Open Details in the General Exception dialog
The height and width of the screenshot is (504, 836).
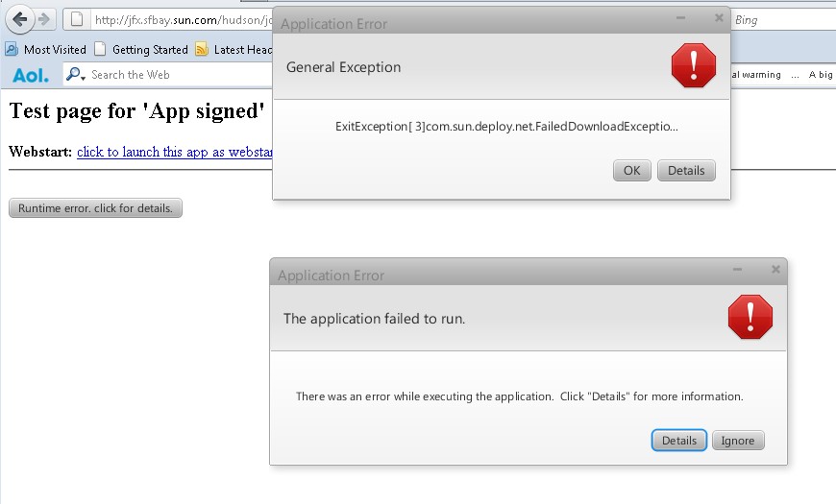tap(686, 171)
